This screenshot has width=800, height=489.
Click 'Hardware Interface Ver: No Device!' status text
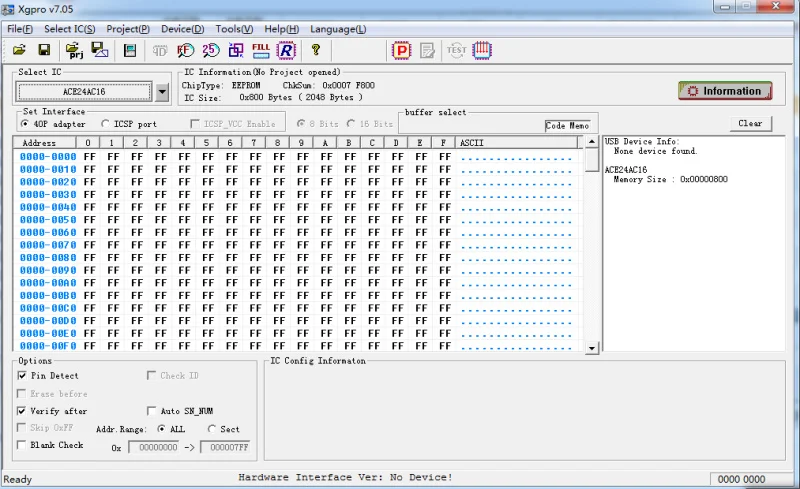345,478
